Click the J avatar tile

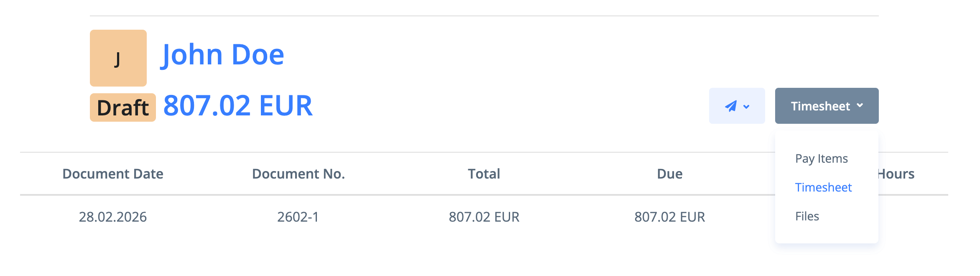pos(118,58)
